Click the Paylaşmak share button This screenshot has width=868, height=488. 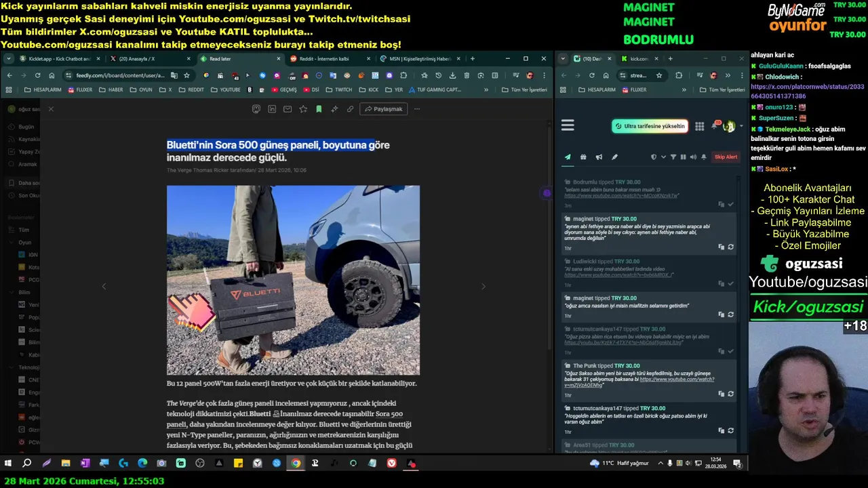(384, 108)
